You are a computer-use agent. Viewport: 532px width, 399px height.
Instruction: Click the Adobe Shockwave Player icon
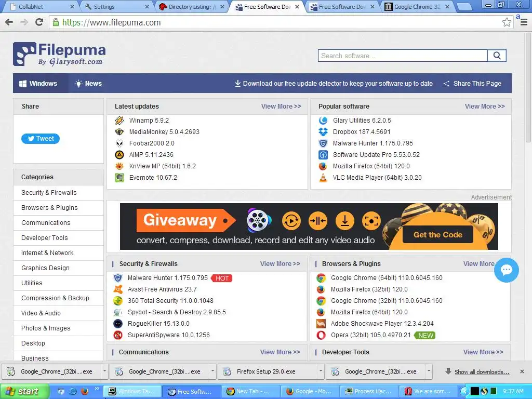click(x=321, y=324)
